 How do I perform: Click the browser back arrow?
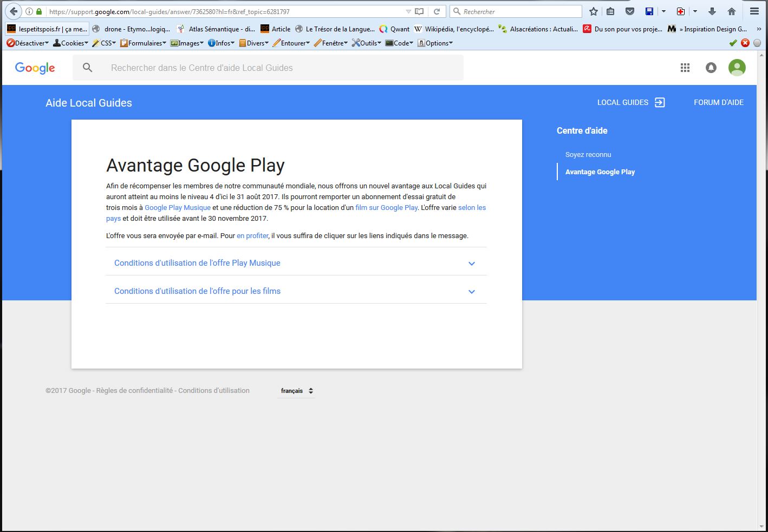pyautogui.click(x=14, y=11)
